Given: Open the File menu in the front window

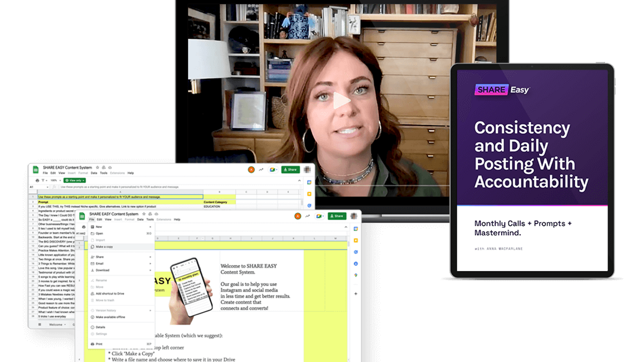Looking at the screenshot, I should click(92, 220).
